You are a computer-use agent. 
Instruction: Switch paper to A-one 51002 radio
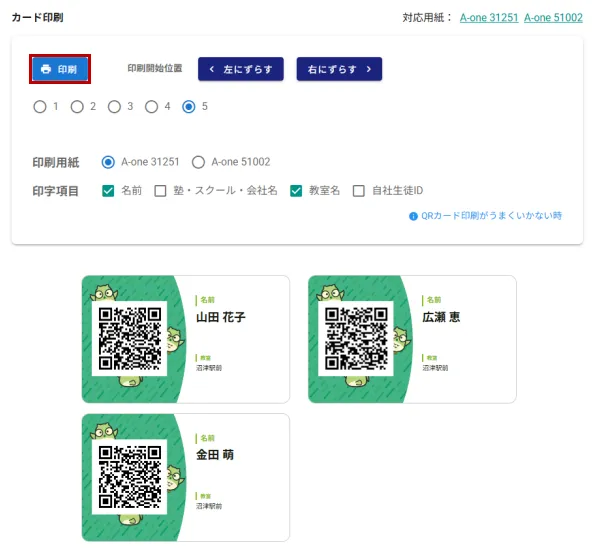coord(199,162)
